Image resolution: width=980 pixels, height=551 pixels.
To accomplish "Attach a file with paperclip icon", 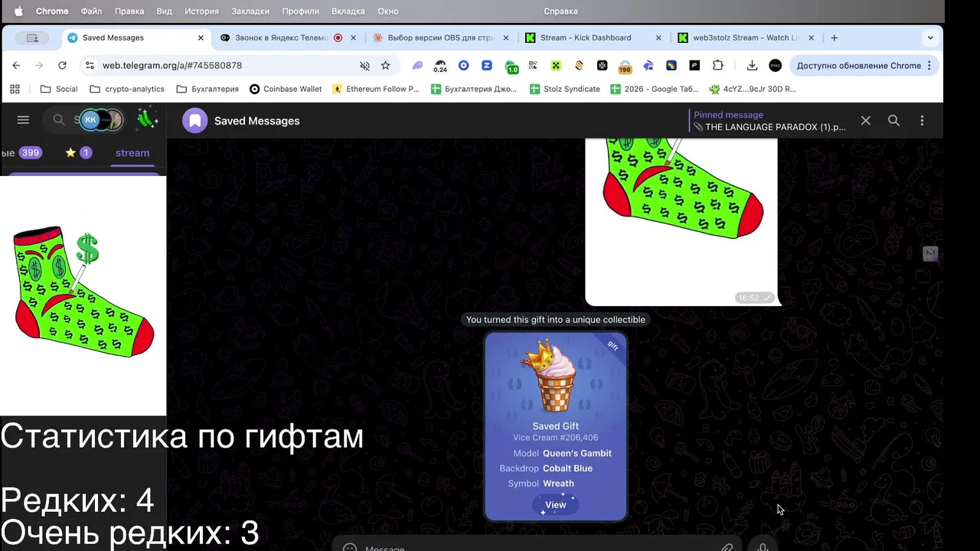I will point(727,548).
